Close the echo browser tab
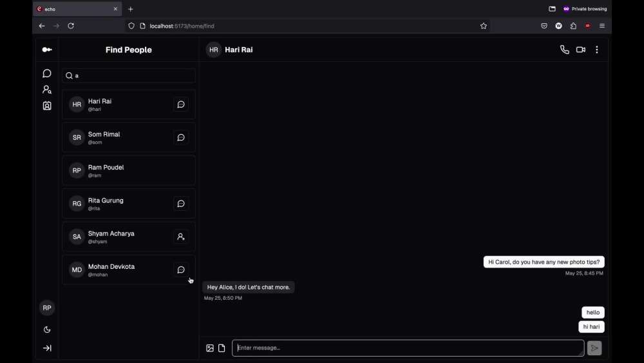 [115, 9]
